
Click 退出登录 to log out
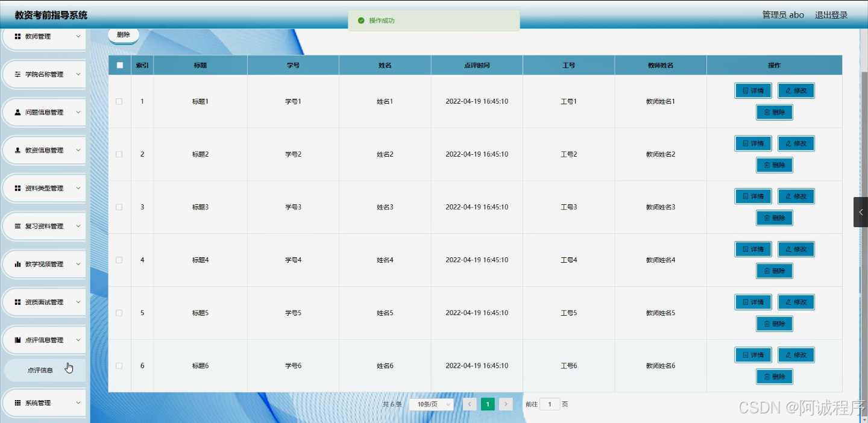coord(831,15)
